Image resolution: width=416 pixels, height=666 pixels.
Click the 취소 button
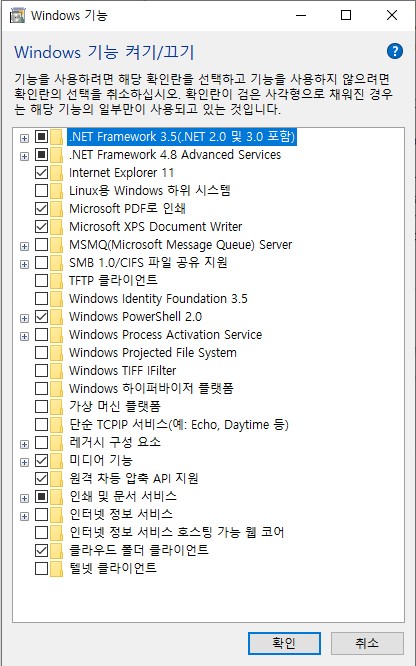click(x=367, y=643)
